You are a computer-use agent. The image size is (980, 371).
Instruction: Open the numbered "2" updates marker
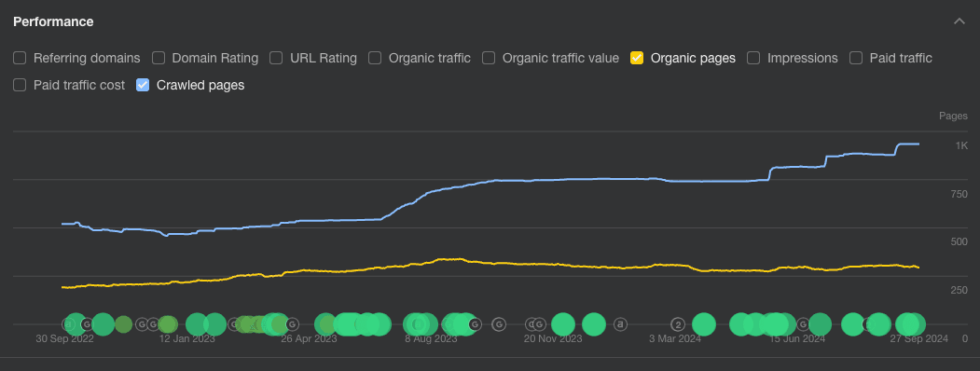(678, 324)
